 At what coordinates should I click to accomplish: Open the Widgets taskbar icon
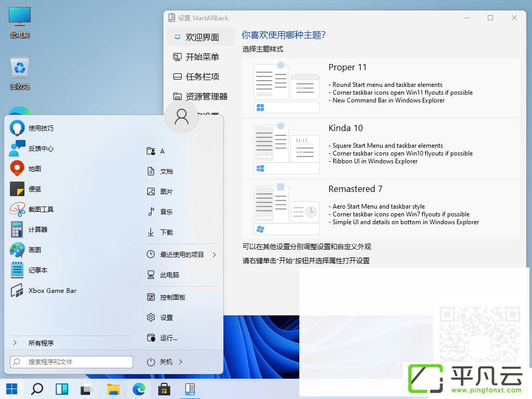click(62, 389)
